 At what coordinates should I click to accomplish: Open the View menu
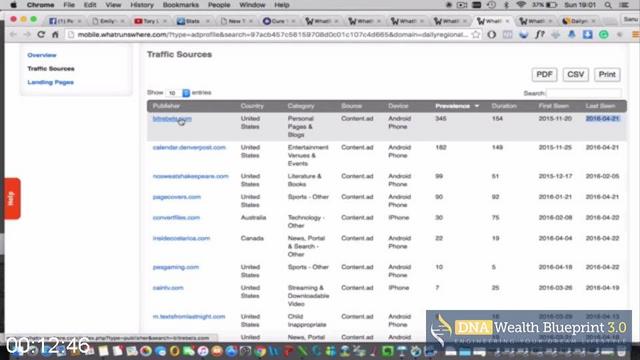pyautogui.click(x=113, y=5)
